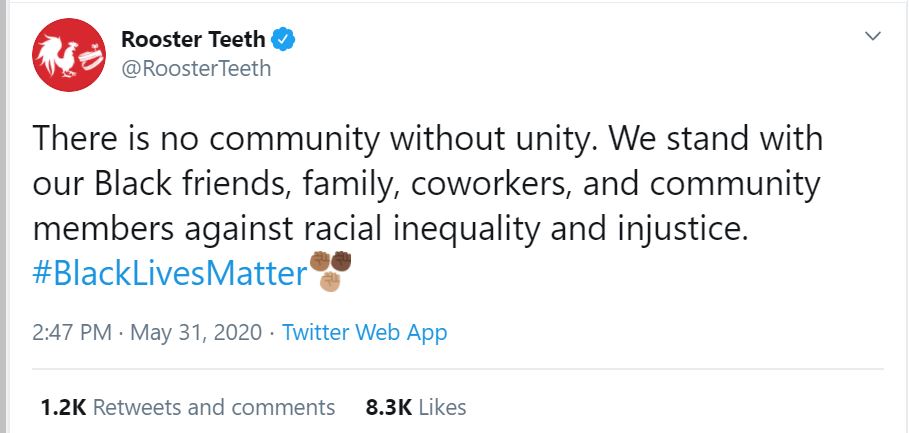Click the text line starting "our Black friends"

click(x=427, y=185)
